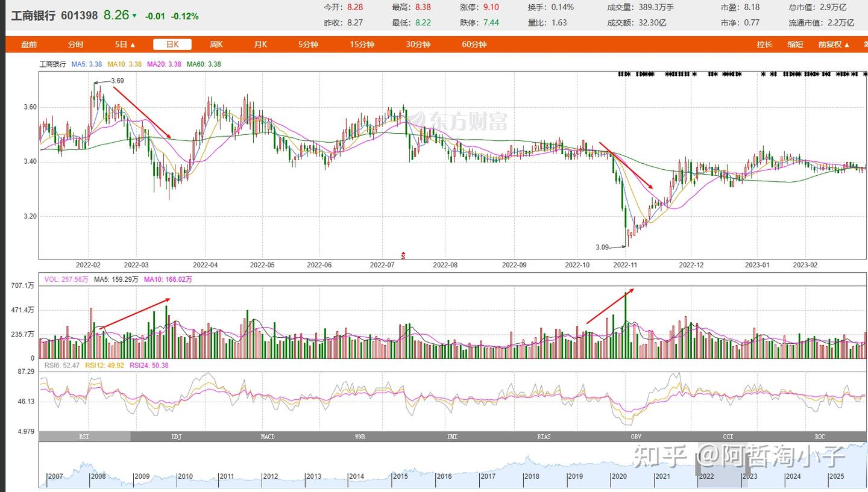
Task: Jump to 2008 on the overview timeline
Action: (x=98, y=476)
